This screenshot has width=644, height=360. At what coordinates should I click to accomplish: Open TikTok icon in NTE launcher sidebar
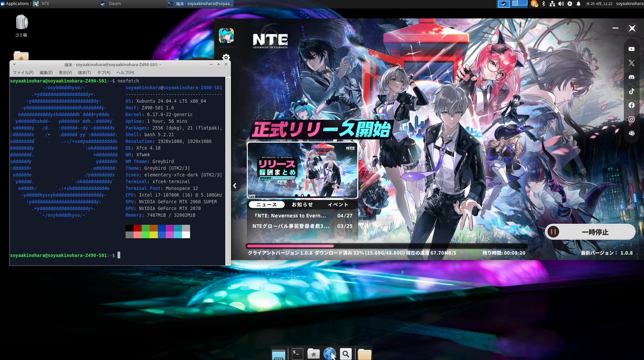[x=631, y=91]
